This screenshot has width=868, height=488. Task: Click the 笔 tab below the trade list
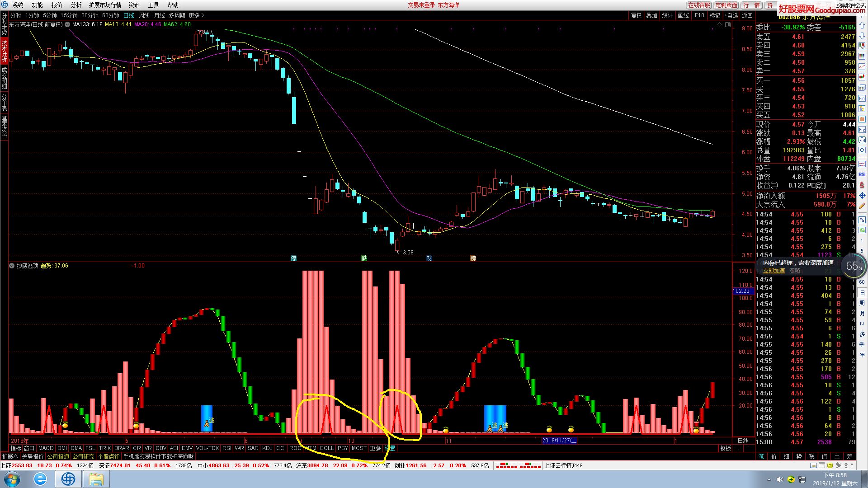pyautogui.click(x=761, y=456)
